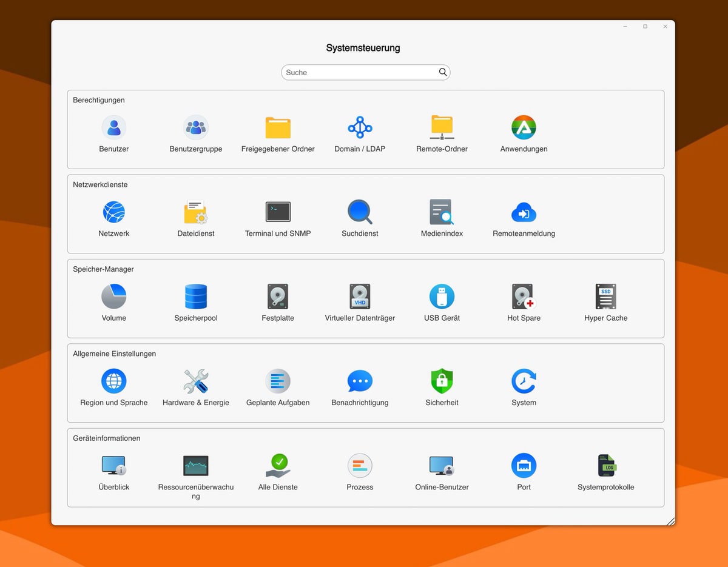The height and width of the screenshot is (567, 728).
Task: Select the Speicherpool database icon
Action: point(196,297)
